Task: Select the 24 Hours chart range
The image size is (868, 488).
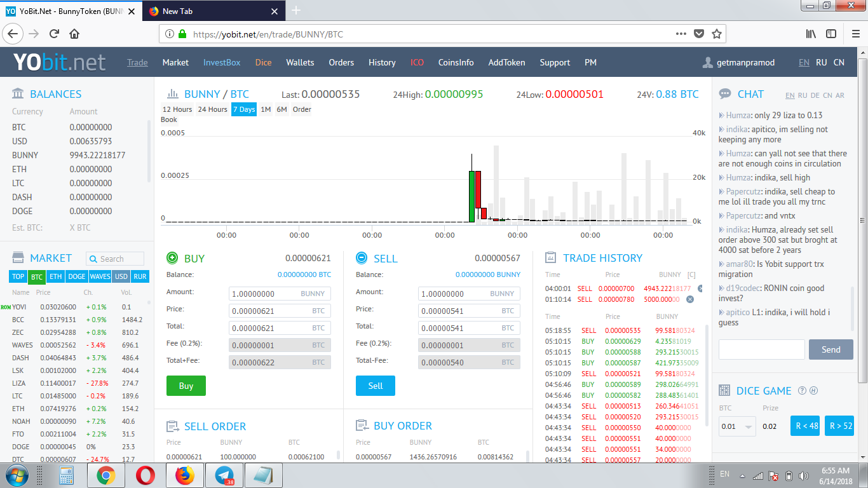Action: pos(212,109)
